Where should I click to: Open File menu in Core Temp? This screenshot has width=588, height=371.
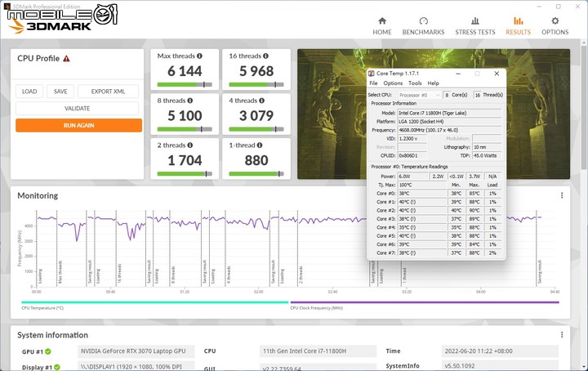click(373, 83)
